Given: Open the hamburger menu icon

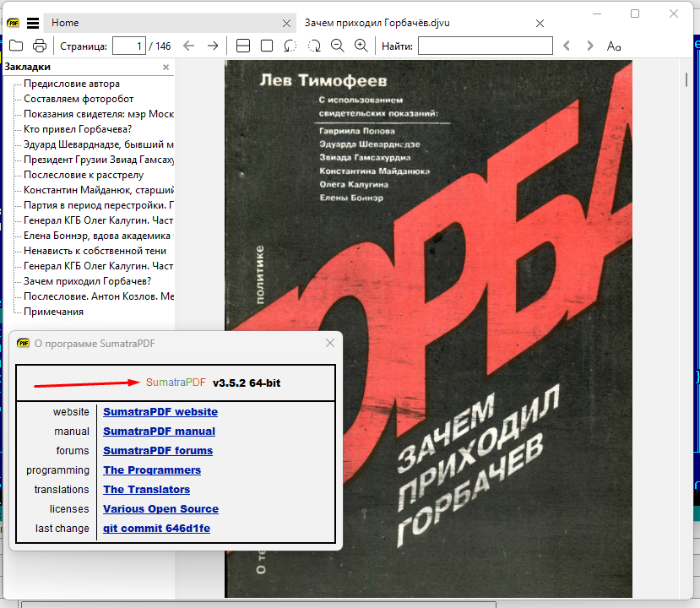Looking at the screenshot, I should (x=33, y=23).
